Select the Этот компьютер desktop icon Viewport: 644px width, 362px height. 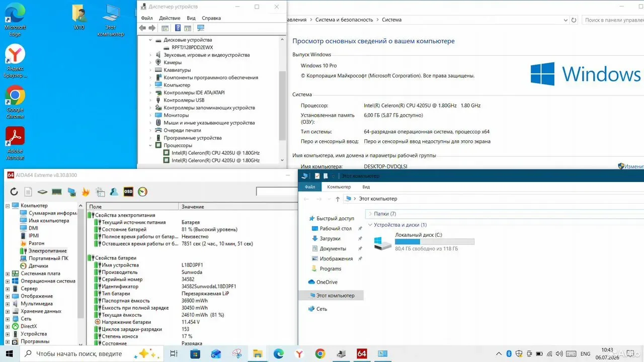pyautogui.click(x=111, y=21)
